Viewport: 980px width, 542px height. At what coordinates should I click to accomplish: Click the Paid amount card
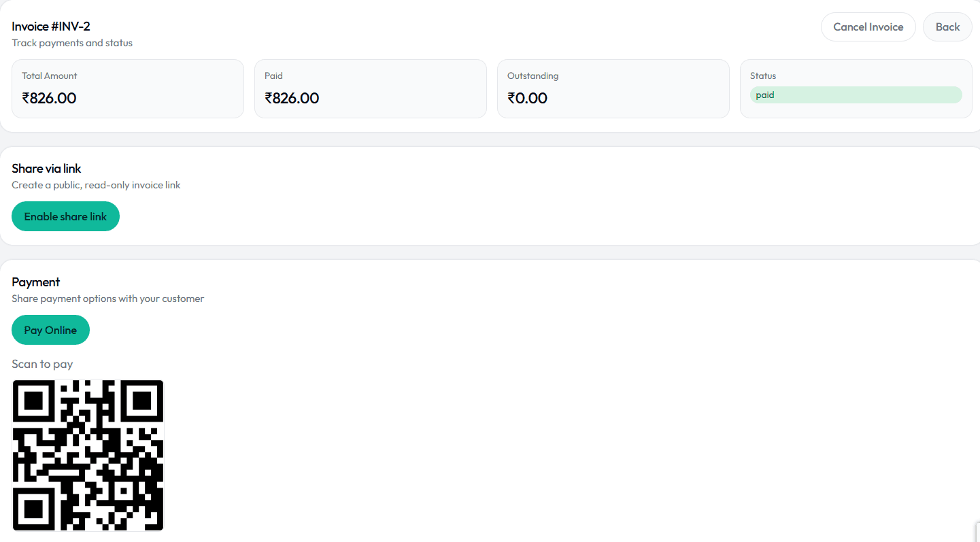click(x=370, y=88)
